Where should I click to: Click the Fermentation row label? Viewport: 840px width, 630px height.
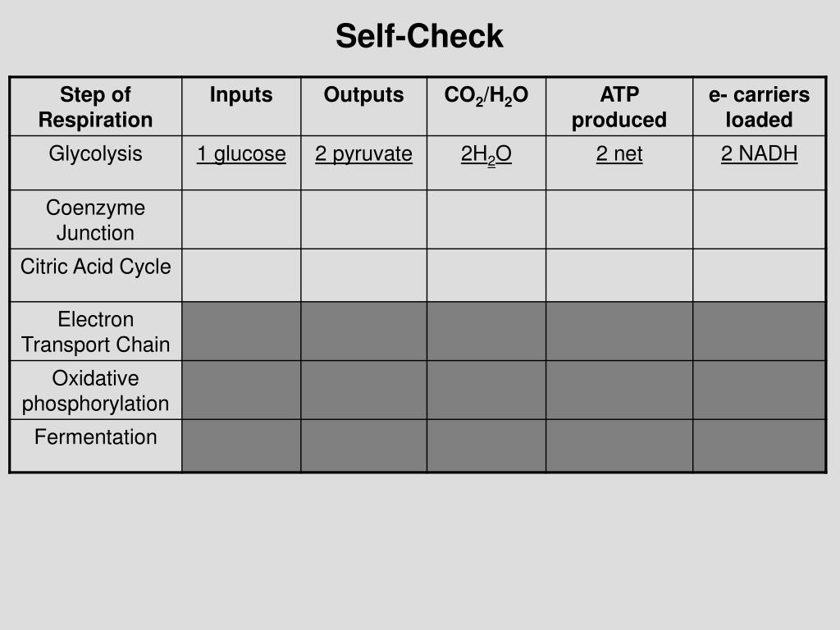95,437
